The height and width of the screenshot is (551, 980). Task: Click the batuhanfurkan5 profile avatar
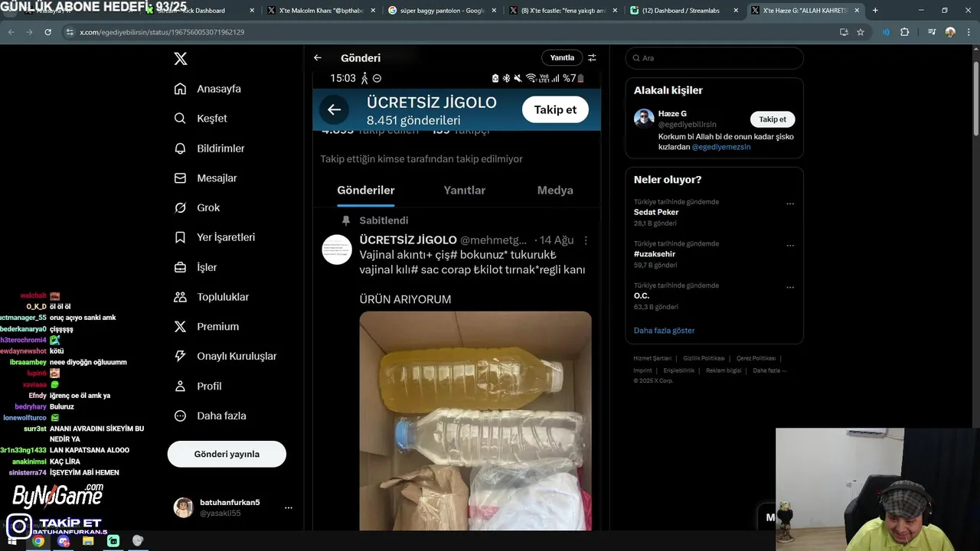coord(183,507)
